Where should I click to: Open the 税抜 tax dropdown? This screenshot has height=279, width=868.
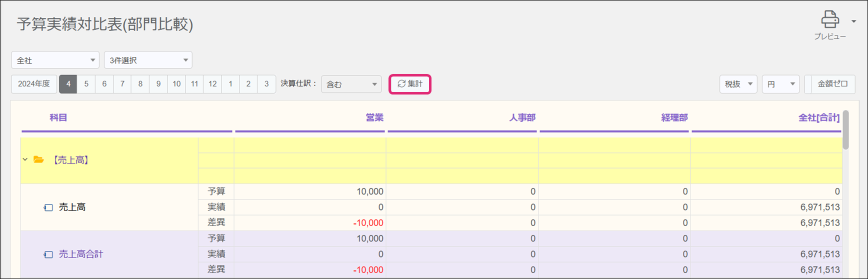tap(738, 84)
